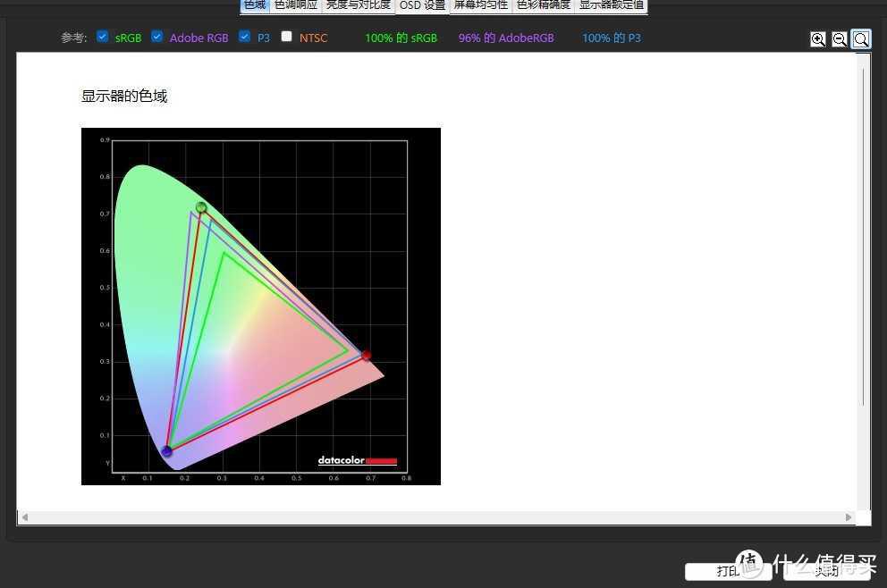Screen dimensions: 887x588
Task: Toggle the Adobe RGB reference checkbox
Action: coord(157,37)
